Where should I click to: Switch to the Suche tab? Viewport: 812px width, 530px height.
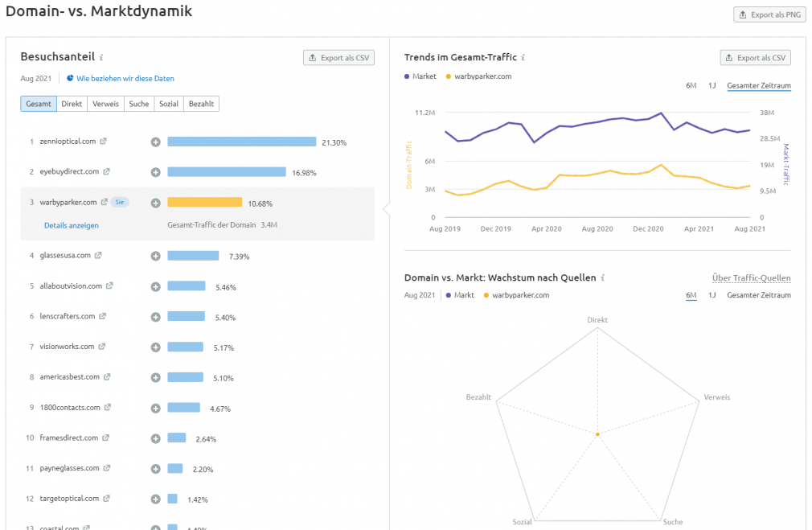pos(139,104)
